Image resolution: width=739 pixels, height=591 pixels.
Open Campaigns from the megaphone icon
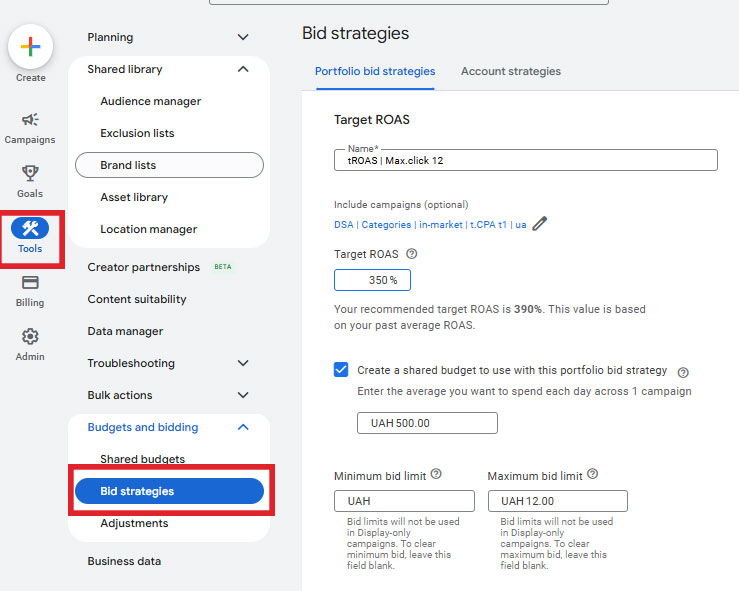[x=30, y=120]
